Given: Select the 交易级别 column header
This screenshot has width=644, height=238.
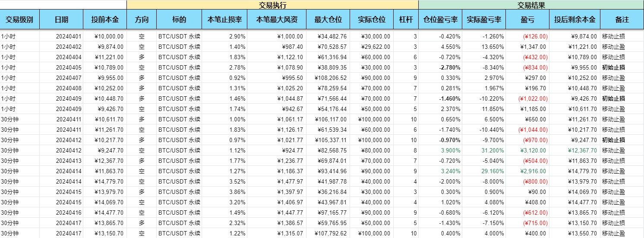Looking at the screenshot, I should pyautogui.click(x=19, y=20).
